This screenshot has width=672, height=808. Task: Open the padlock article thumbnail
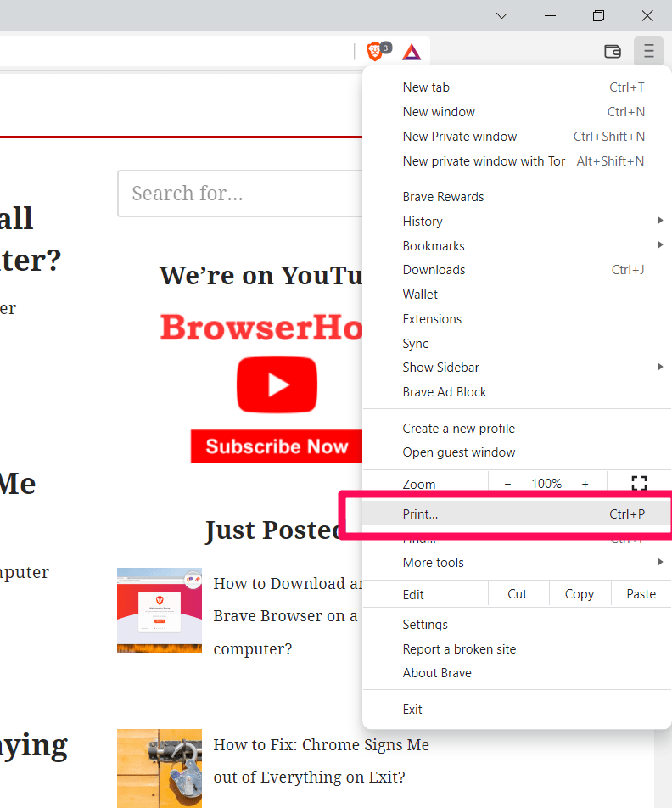160,768
